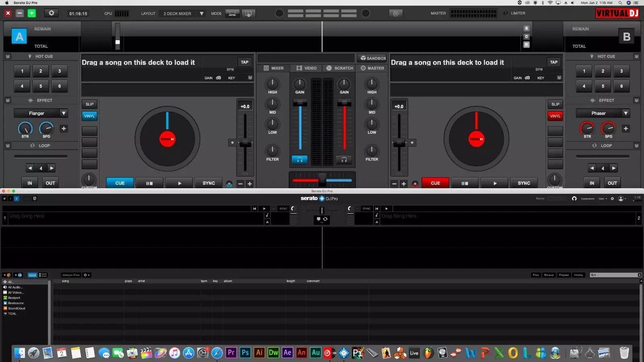The image size is (644, 362).
Task: Click pitch bend plus on deck A
Action: 250,184
